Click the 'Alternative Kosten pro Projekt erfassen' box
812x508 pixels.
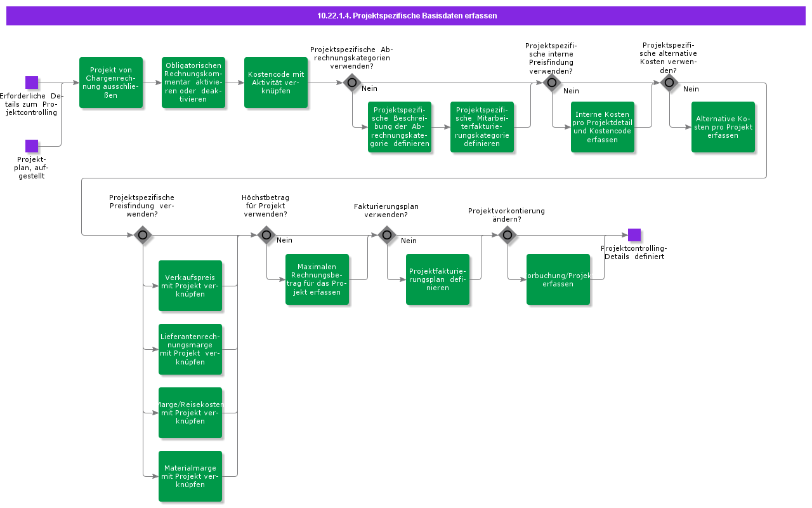coord(723,127)
